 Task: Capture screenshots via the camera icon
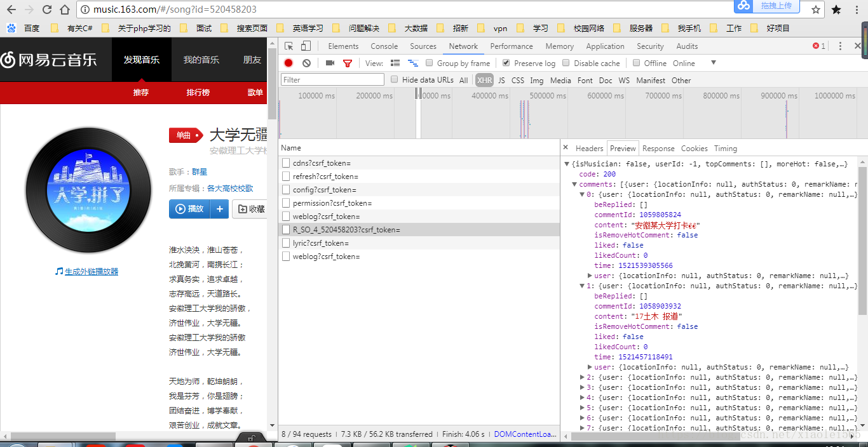pyautogui.click(x=329, y=63)
